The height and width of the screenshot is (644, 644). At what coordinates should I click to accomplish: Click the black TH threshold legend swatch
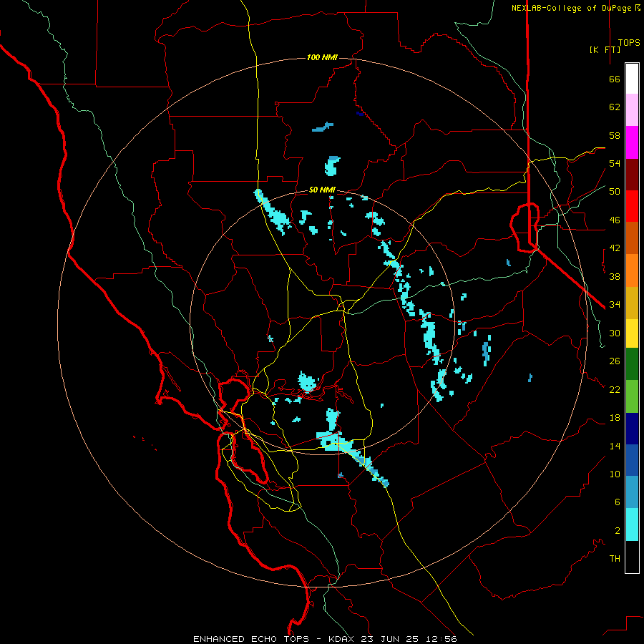(632, 557)
